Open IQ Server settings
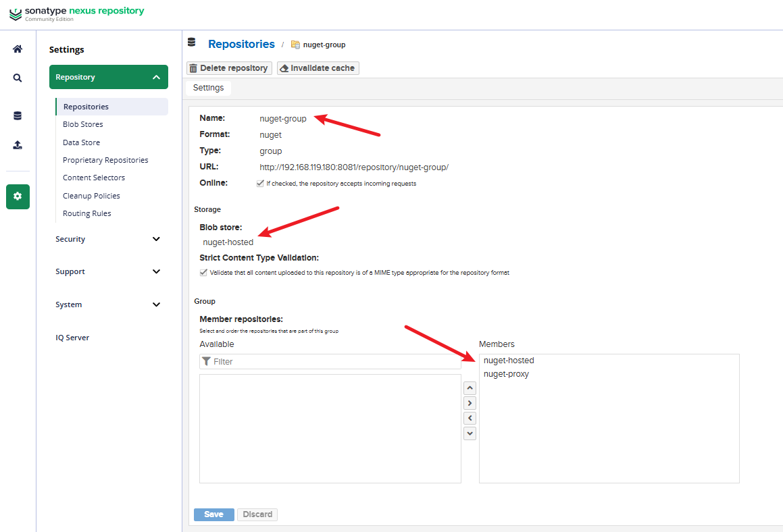 click(x=72, y=338)
